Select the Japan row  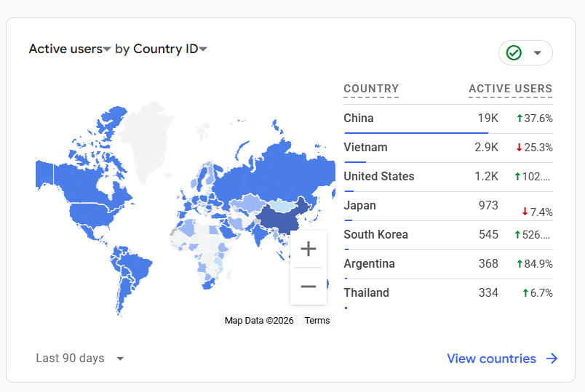448,206
